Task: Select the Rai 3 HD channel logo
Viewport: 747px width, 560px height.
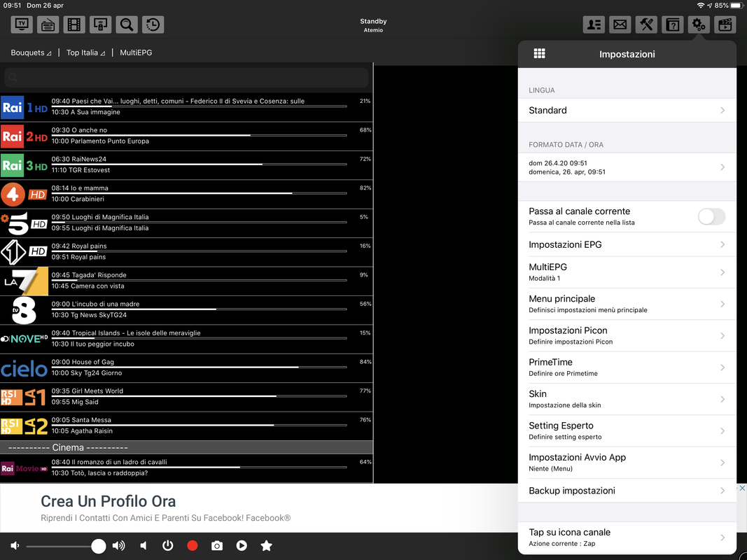Action: [24, 166]
